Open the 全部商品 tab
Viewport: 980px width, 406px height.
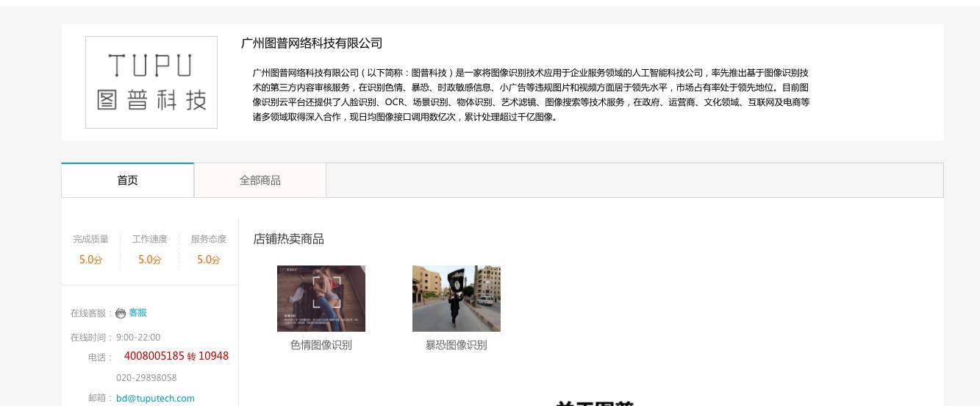pos(260,180)
